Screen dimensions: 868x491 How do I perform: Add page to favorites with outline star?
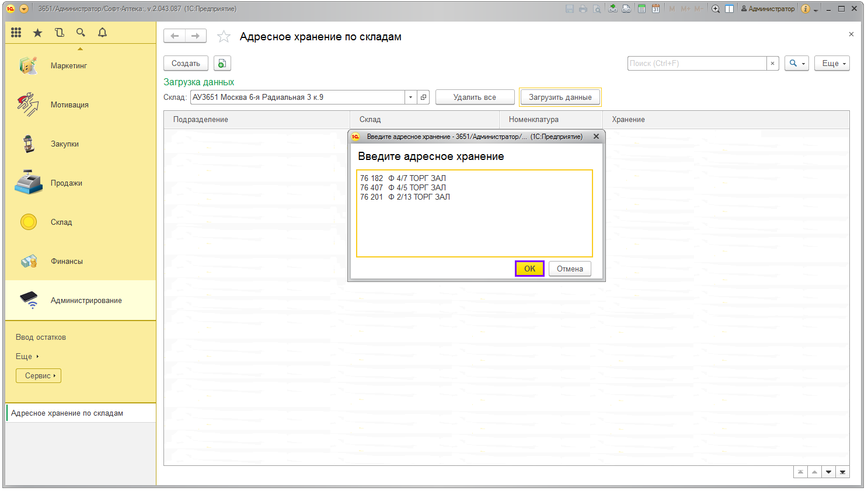224,37
